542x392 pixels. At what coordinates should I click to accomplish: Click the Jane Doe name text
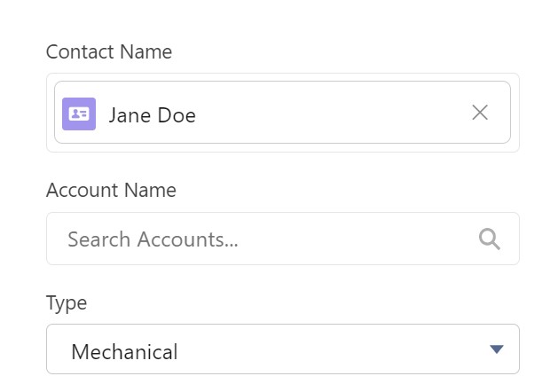152,114
